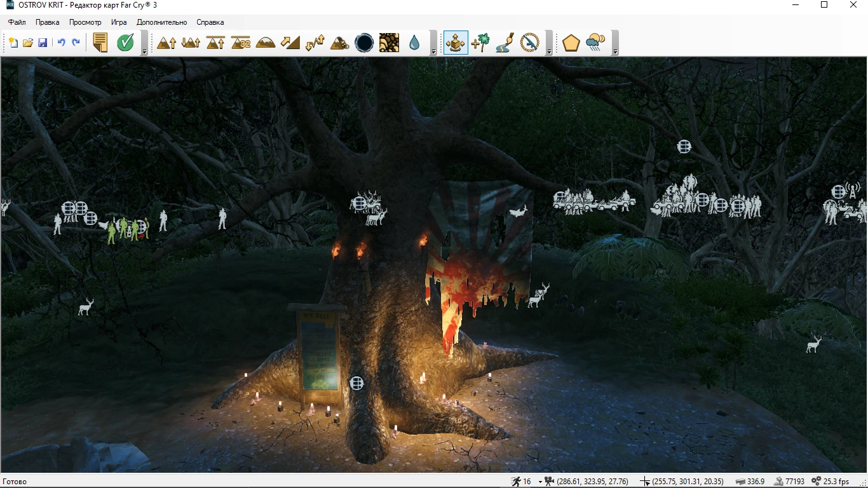Screen dimensions: 868x488
Task: Select the deer marker on the far-left ground
Action: coord(86,307)
